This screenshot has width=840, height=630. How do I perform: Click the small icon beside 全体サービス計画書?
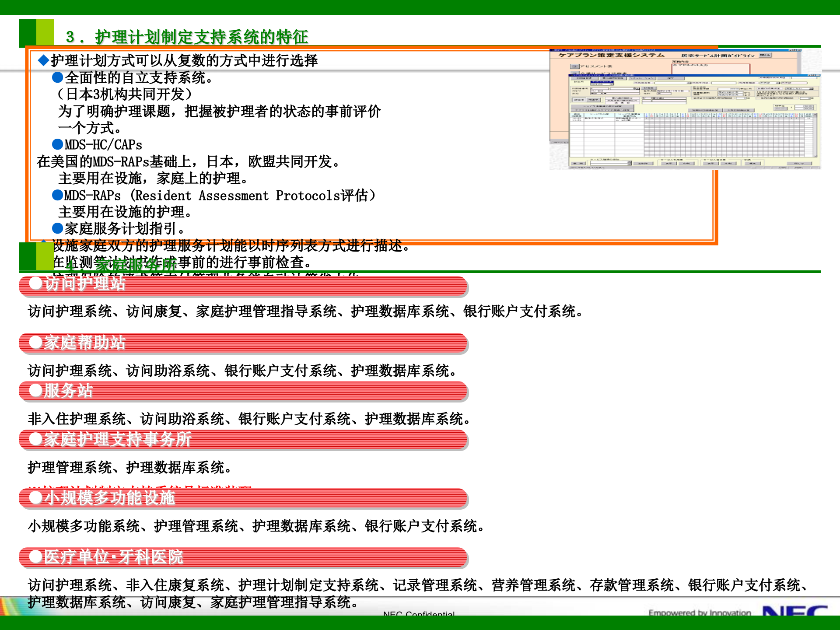[575, 73]
